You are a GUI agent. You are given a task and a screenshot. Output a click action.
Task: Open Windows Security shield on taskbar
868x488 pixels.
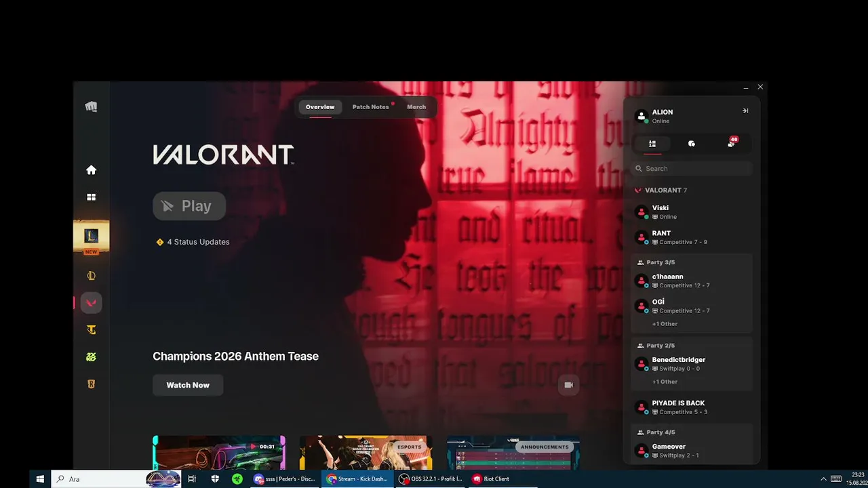coord(215,479)
